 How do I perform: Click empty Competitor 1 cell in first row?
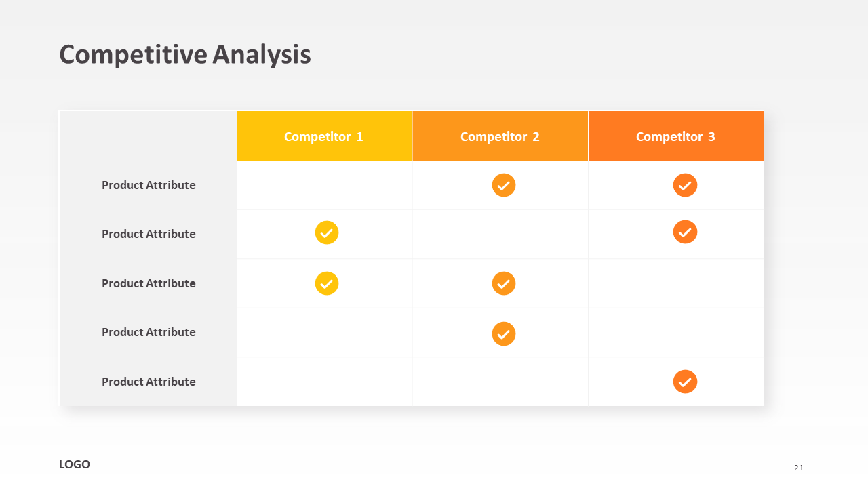tap(324, 185)
